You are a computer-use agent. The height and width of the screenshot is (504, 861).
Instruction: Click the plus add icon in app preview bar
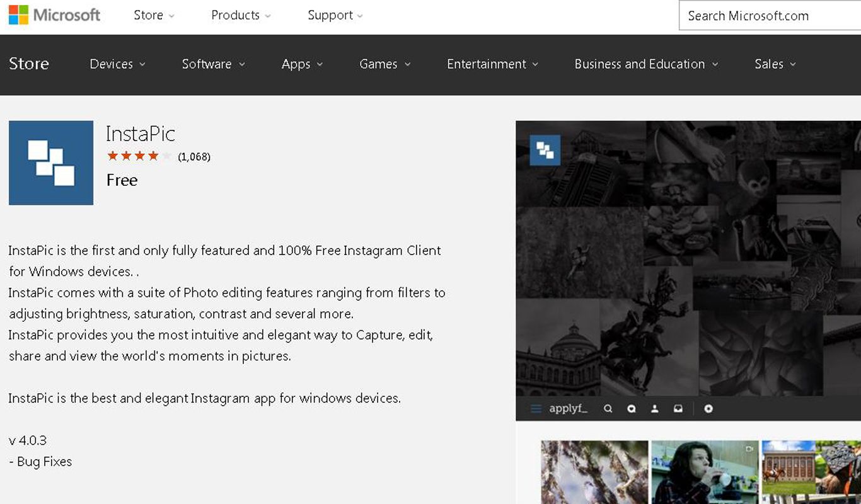(708, 409)
